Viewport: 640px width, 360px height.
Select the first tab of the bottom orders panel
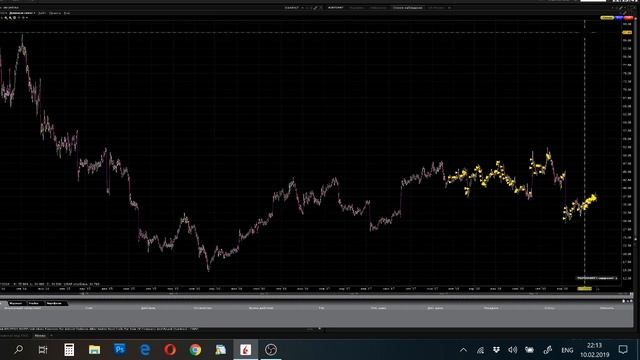click(x=16, y=303)
